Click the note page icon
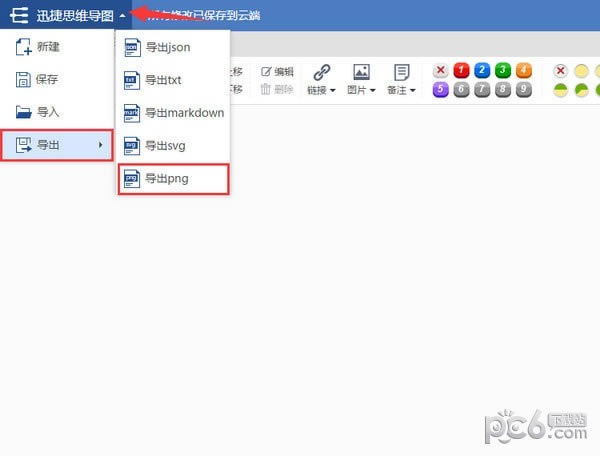Screen dimensions: 600x456 [401, 72]
